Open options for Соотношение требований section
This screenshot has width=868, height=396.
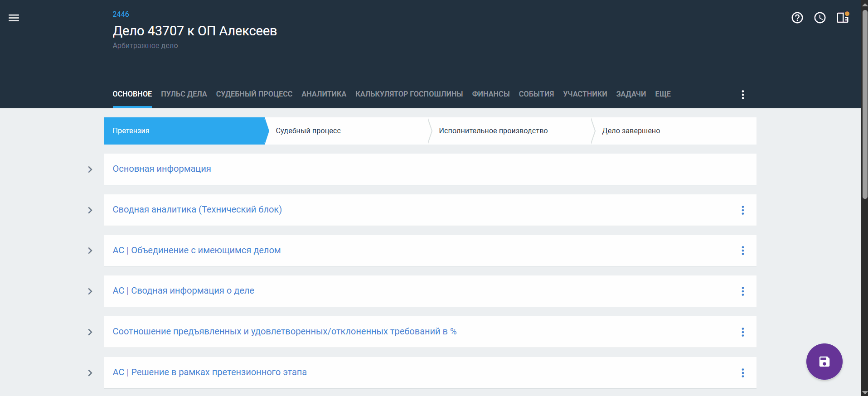[x=742, y=332]
